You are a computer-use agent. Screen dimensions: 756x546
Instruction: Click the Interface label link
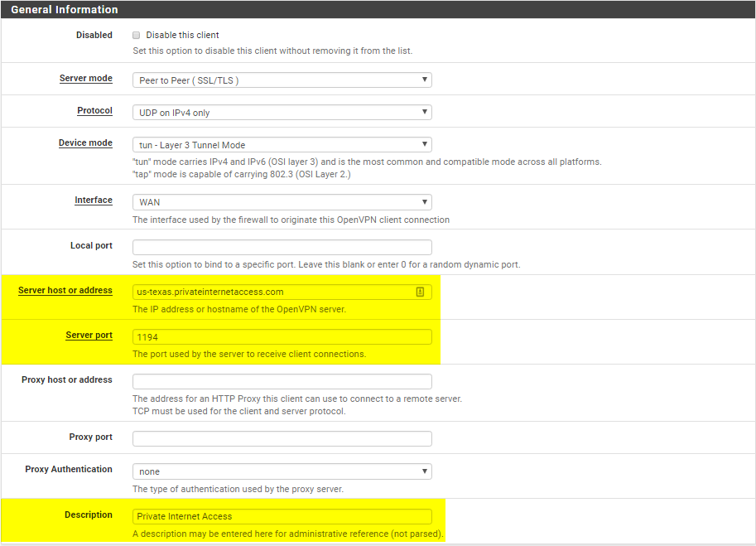[x=94, y=200]
